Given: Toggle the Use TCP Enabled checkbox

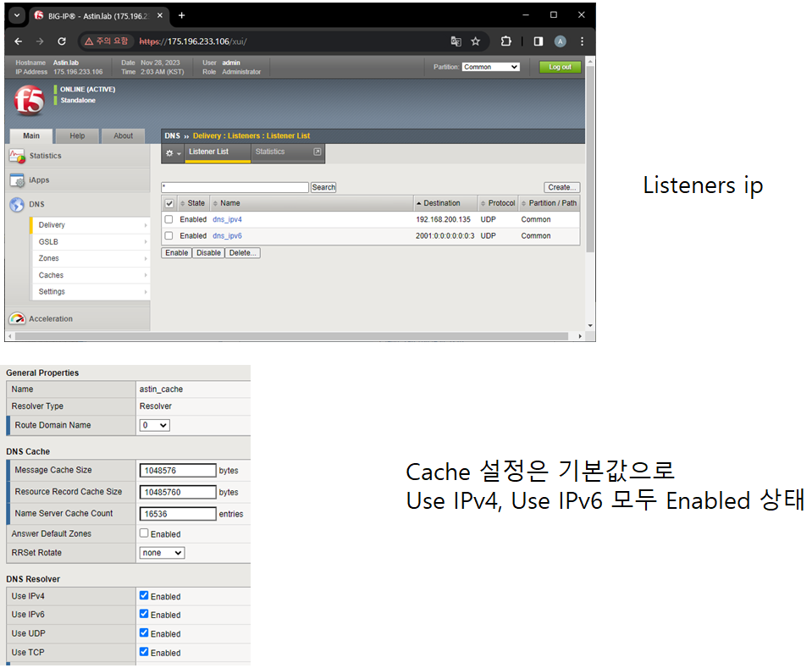Looking at the screenshot, I should tap(144, 652).
